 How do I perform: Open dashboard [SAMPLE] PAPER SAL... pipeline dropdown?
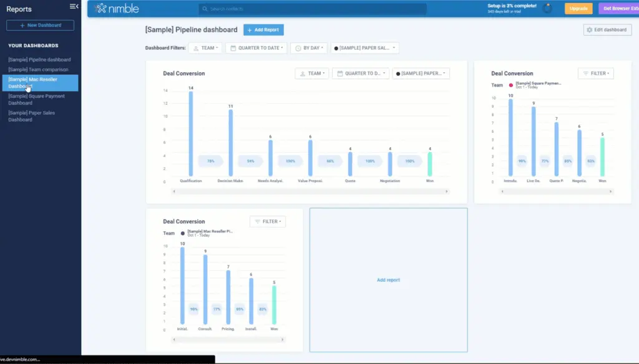pyautogui.click(x=364, y=48)
